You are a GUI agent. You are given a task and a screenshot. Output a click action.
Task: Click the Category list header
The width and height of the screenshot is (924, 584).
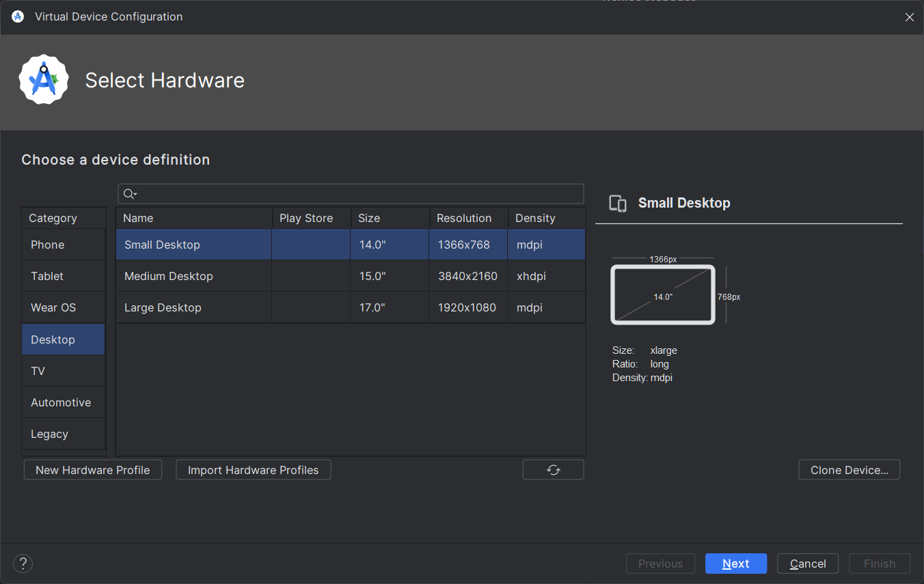click(64, 218)
